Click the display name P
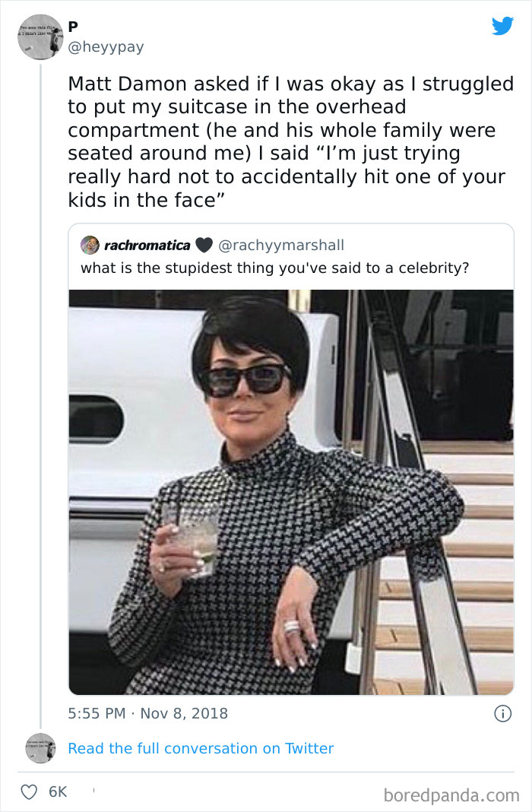Viewport: 532px width, 812px height. coord(72,25)
